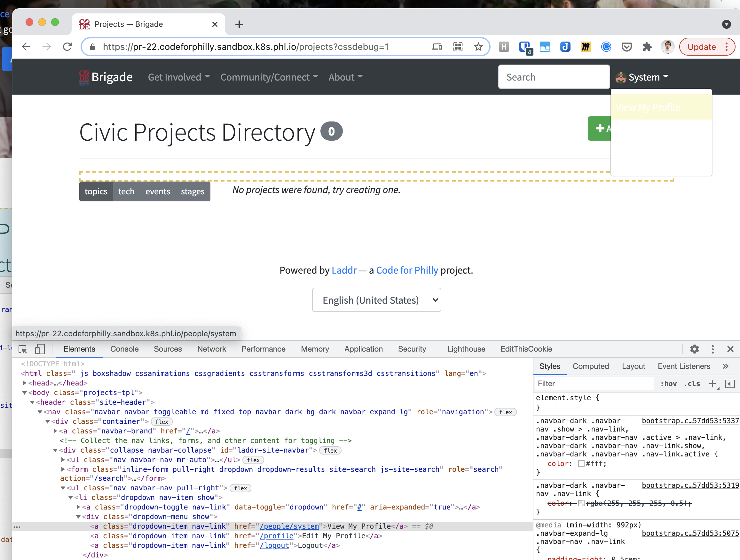Open new browser tab with plus icon
Screen dimensions: 740x560
coord(239,24)
